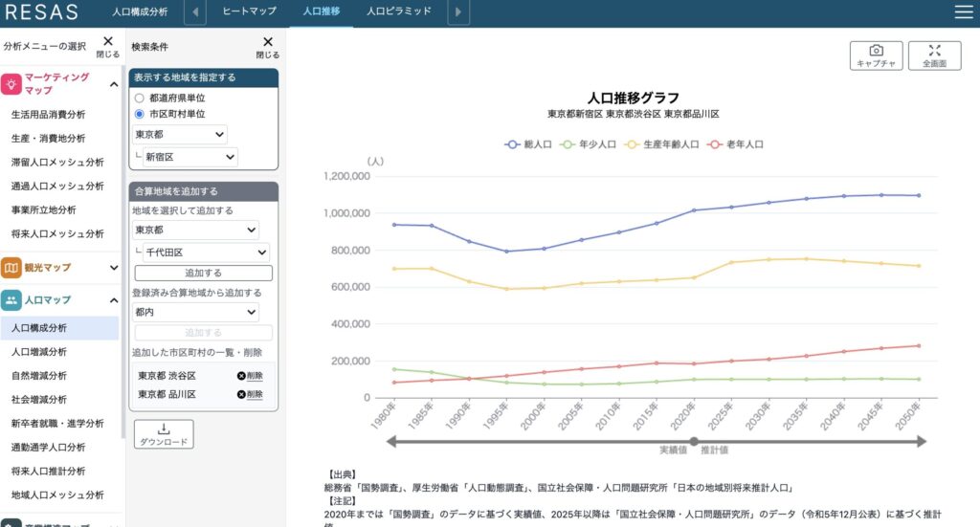Screen dimensions: 980x527
Task: Click the camera capture (キャプチャ) icon
Action: [876, 55]
